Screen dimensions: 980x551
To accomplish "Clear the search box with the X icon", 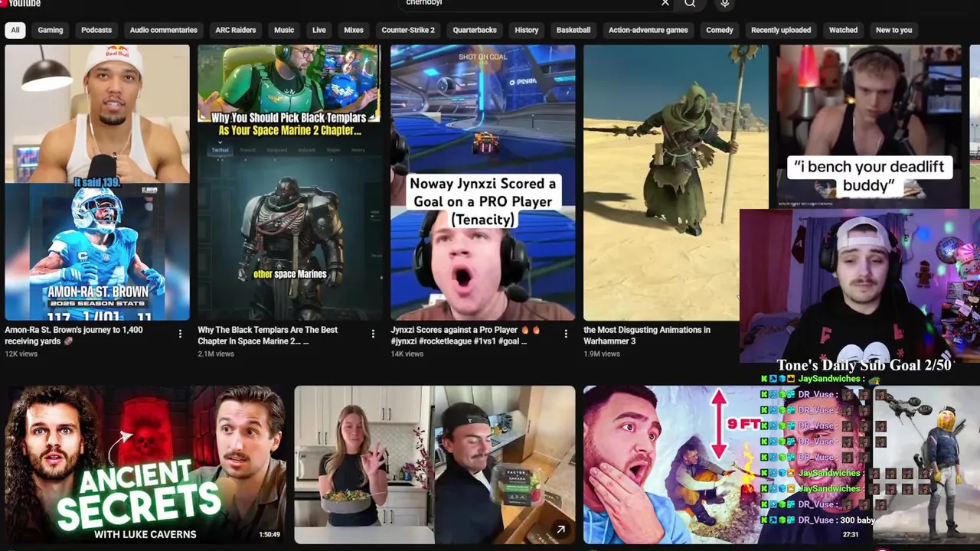I will coord(665,3).
